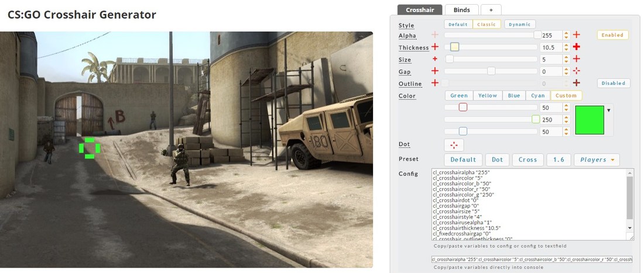
Task: Click the Style label
Action: (406, 25)
